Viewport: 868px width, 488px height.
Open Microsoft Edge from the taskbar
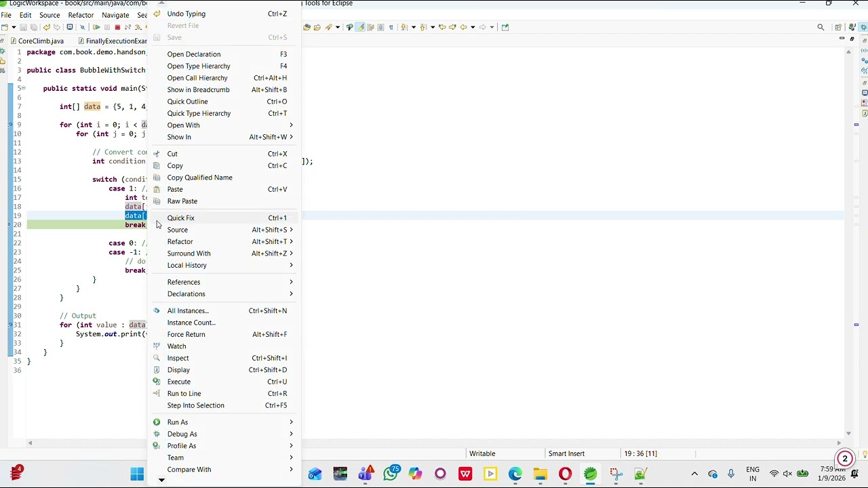point(515,474)
